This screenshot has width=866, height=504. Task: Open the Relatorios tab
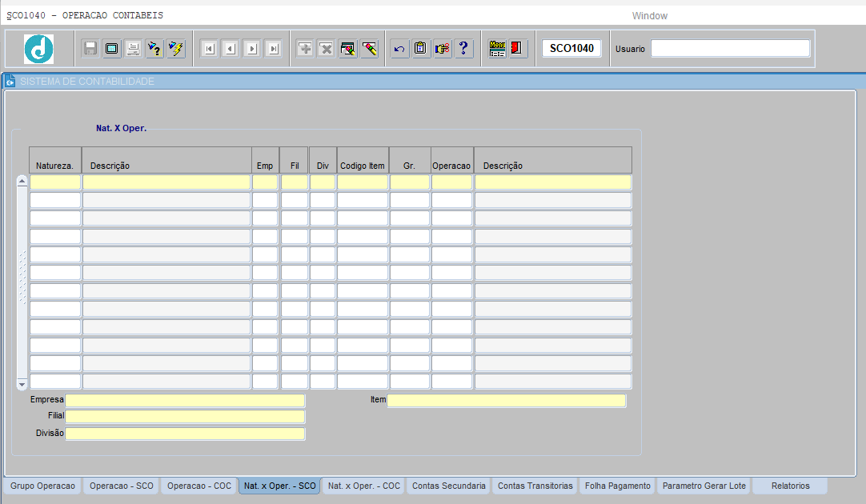790,486
